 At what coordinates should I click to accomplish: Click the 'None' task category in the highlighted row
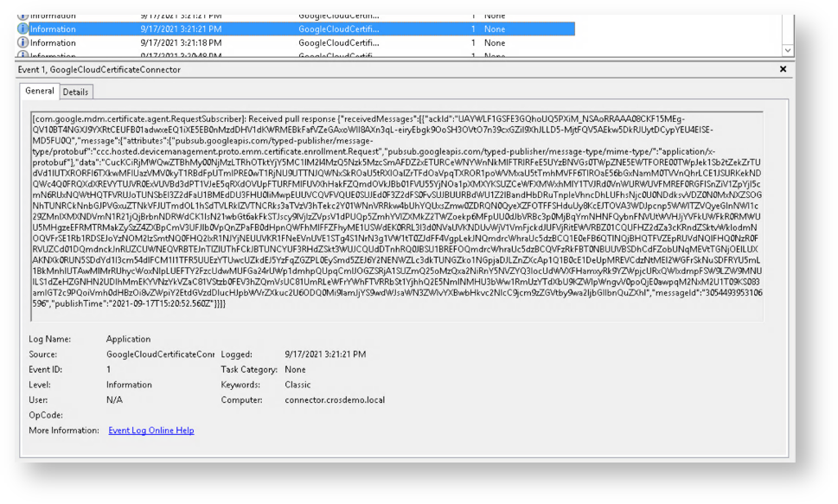[x=495, y=29]
